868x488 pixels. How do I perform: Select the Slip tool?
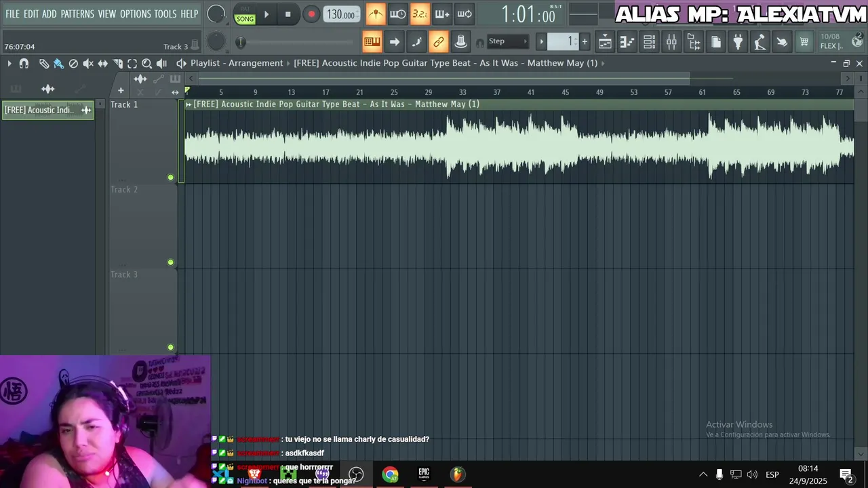point(103,63)
